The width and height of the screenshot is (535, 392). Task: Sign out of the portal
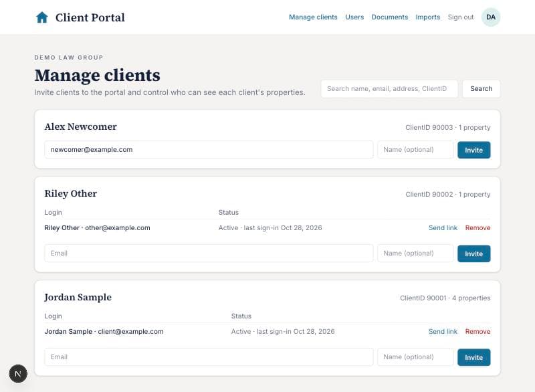click(461, 17)
